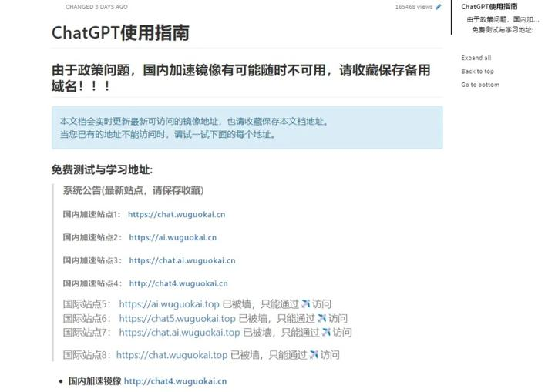The image size is (555, 392).
Task: Click the airplane emoji on 国际站点5 line
Action: 305,304
